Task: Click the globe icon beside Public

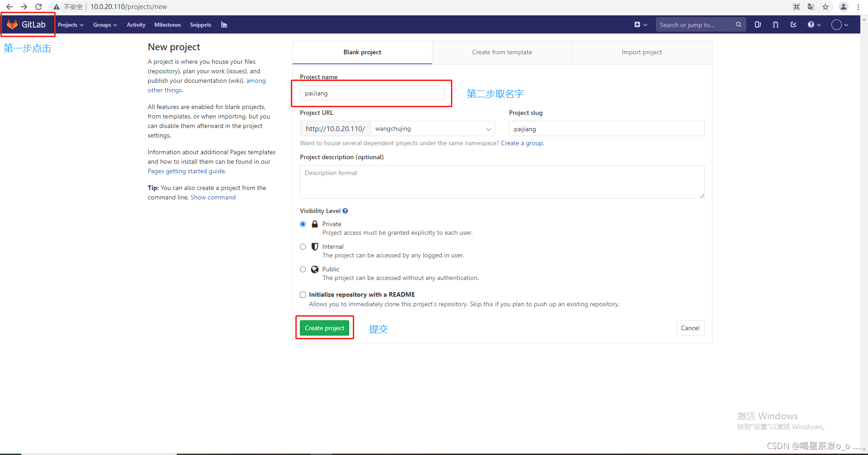Action: (315, 269)
